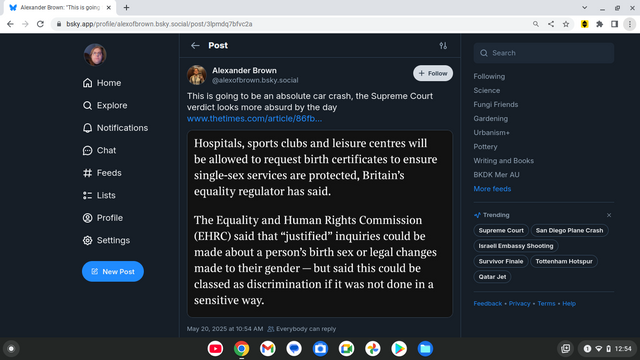Open the More feeds link
The image size is (640, 360).
coord(492,189)
